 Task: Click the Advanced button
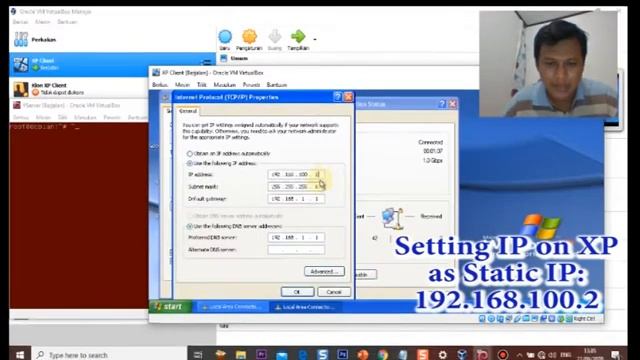point(324,271)
